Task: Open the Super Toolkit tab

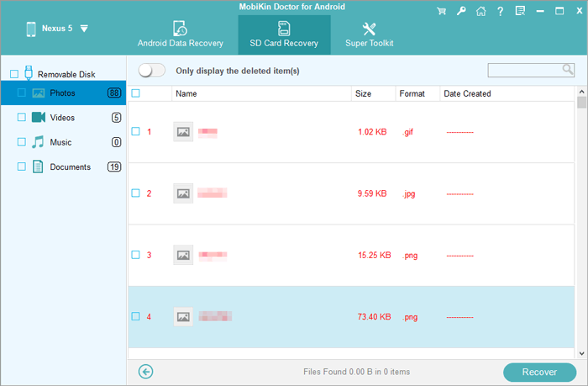Action: pos(363,34)
